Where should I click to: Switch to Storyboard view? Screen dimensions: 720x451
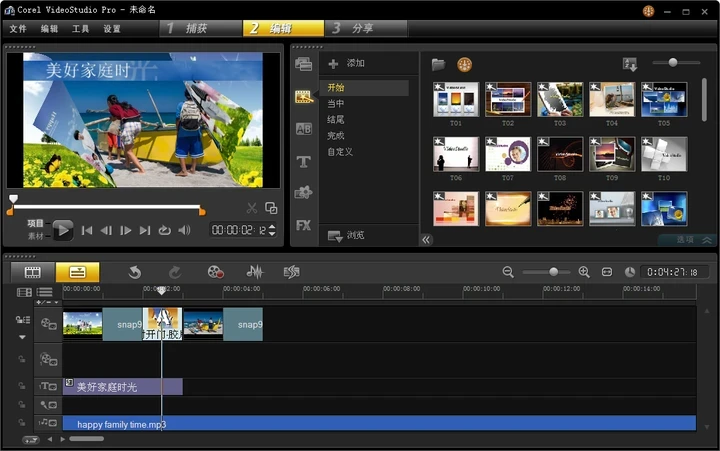coord(33,271)
